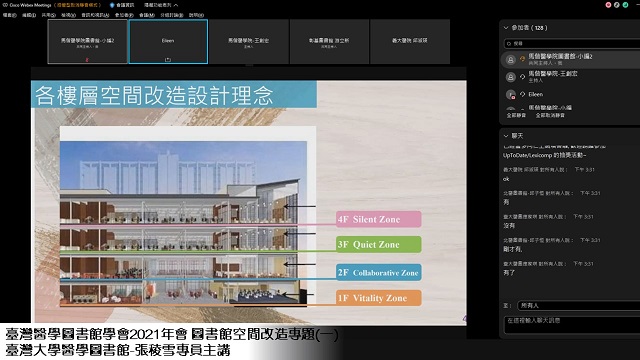Image resolution: width=640 pixels, height=360 pixels.
Task: Click the 'ok' chat message
Action: (x=506, y=179)
